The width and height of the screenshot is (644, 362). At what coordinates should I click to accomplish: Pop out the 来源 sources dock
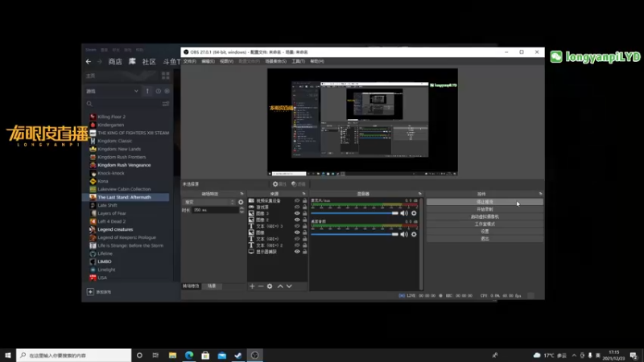pyautogui.click(x=304, y=194)
